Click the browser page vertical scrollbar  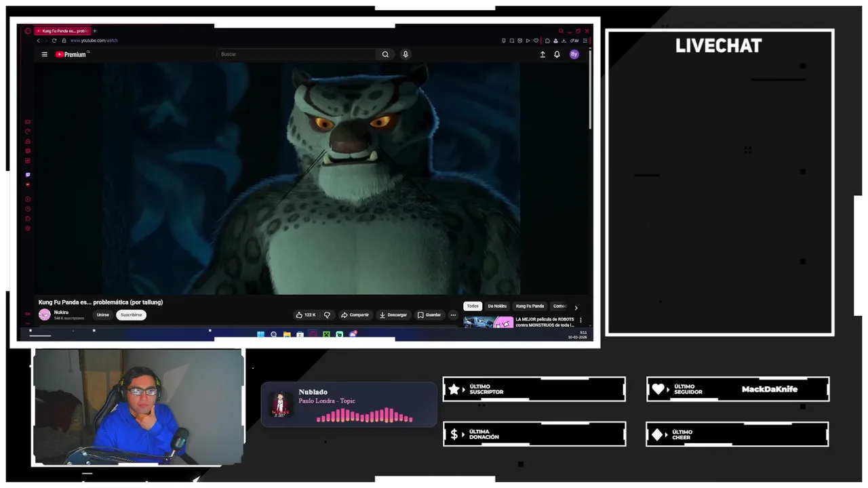pyautogui.click(x=590, y=89)
